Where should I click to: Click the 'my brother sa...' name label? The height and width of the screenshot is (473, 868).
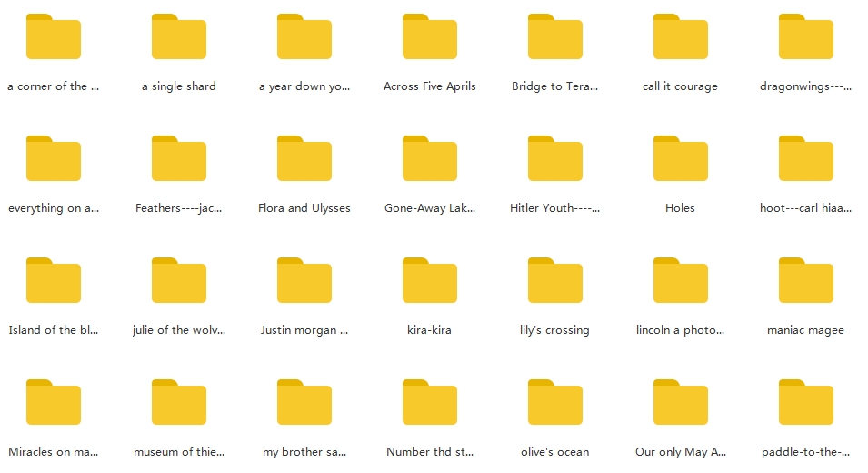point(304,452)
